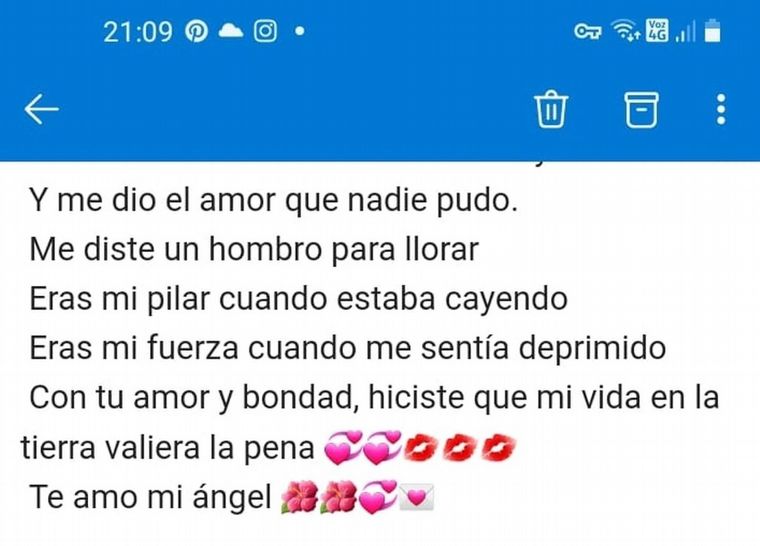Tap the line "Me diste un hombro para llorar"
This screenshot has height=546, width=760.
[254, 249]
